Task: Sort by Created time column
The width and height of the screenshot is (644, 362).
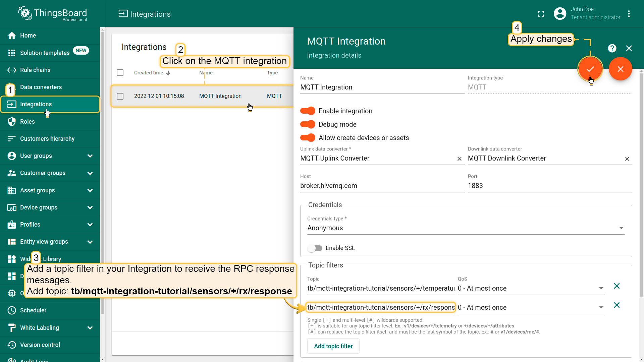Action: [152, 73]
